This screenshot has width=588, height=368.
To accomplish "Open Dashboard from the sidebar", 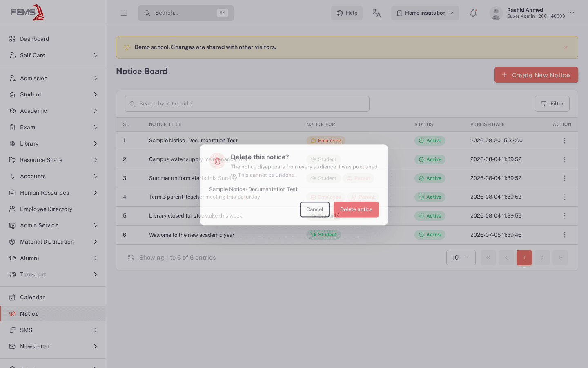I will (x=53, y=39).
